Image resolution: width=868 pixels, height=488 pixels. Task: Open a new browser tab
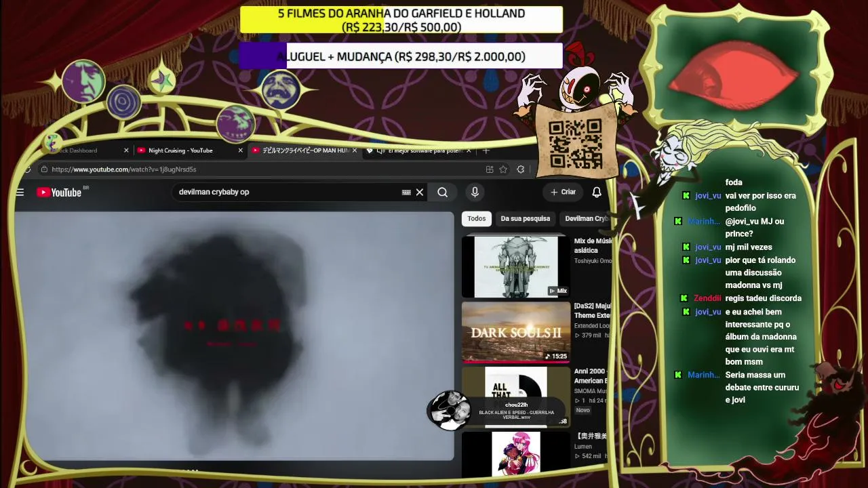click(486, 150)
